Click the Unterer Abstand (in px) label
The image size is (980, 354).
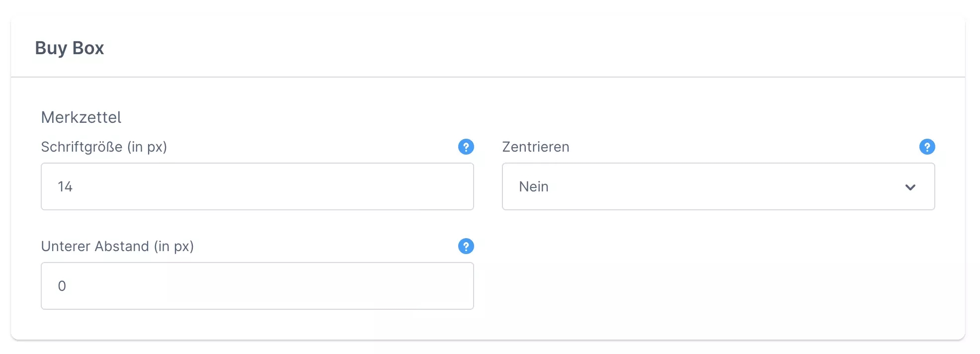(x=117, y=246)
